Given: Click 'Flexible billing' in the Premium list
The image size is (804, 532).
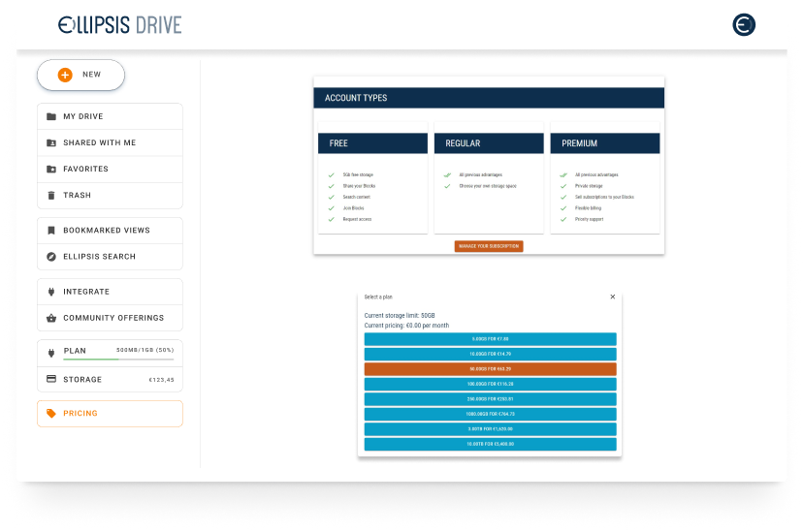Looking at the screenshot, I should coord(588,208).
